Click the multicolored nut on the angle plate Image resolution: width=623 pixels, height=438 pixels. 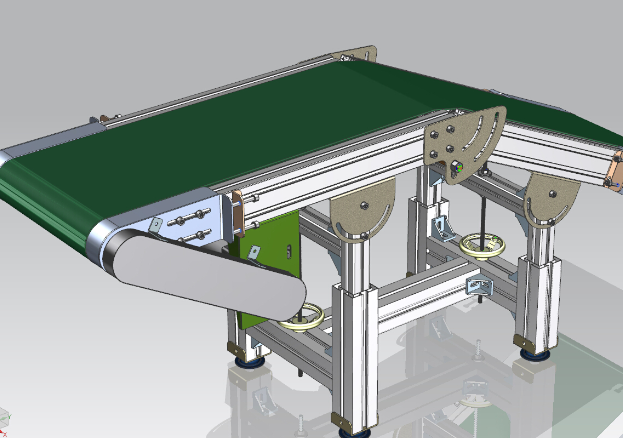(x=457, y=167)
